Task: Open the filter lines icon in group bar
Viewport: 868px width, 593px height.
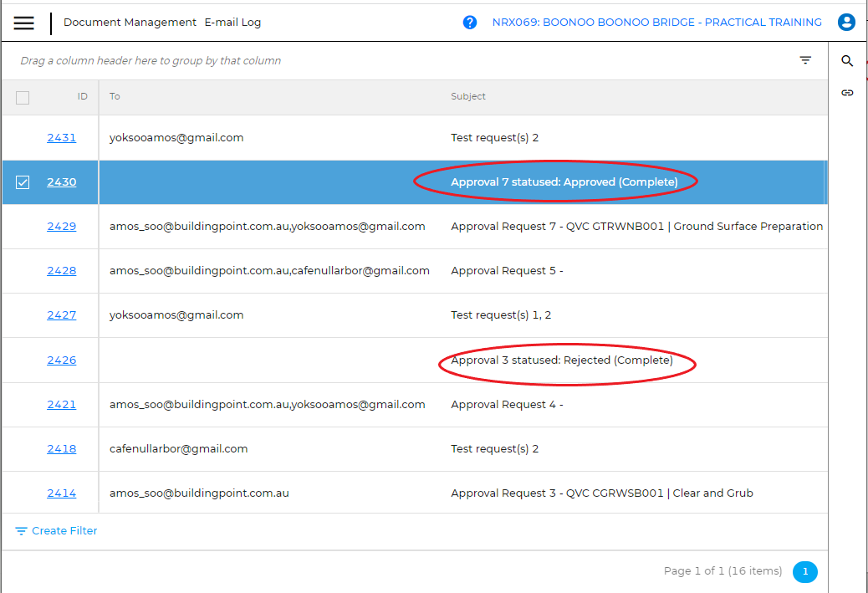Action: (x=805, y=60)
